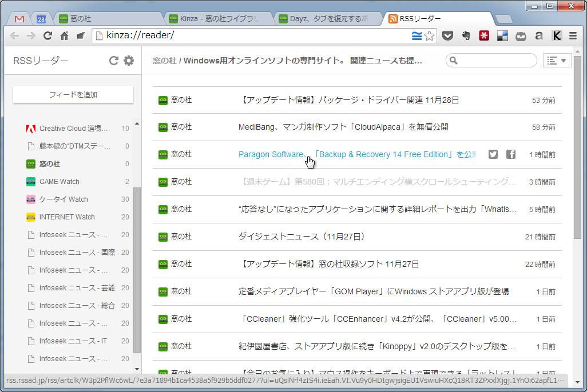
Task: Switch to the Kinza - 窓の杜ライブラリ tab
Action: point(215,18)
